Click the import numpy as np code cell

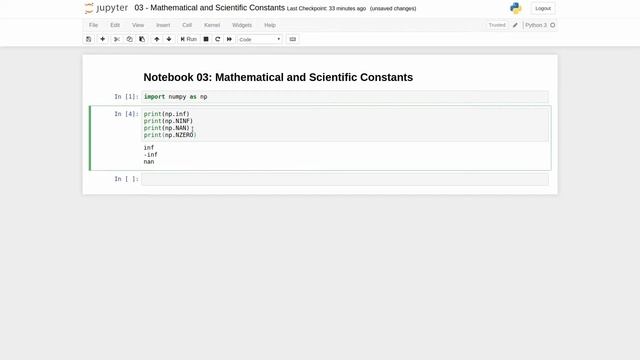pyautogui.click(x=345, y=97)
